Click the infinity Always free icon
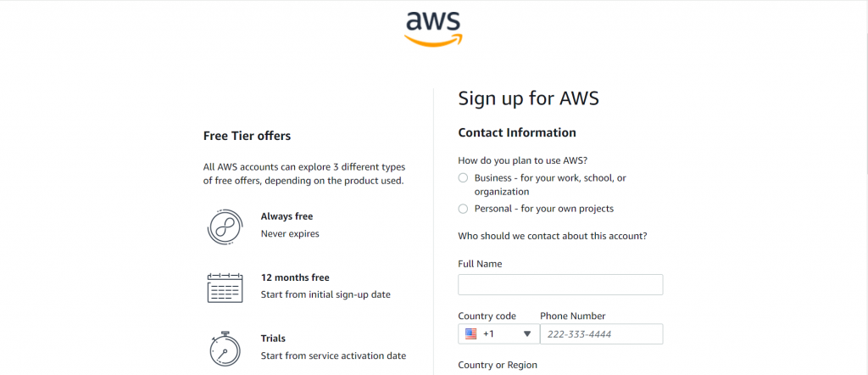868x375 pixels. (x=225, y=227)
